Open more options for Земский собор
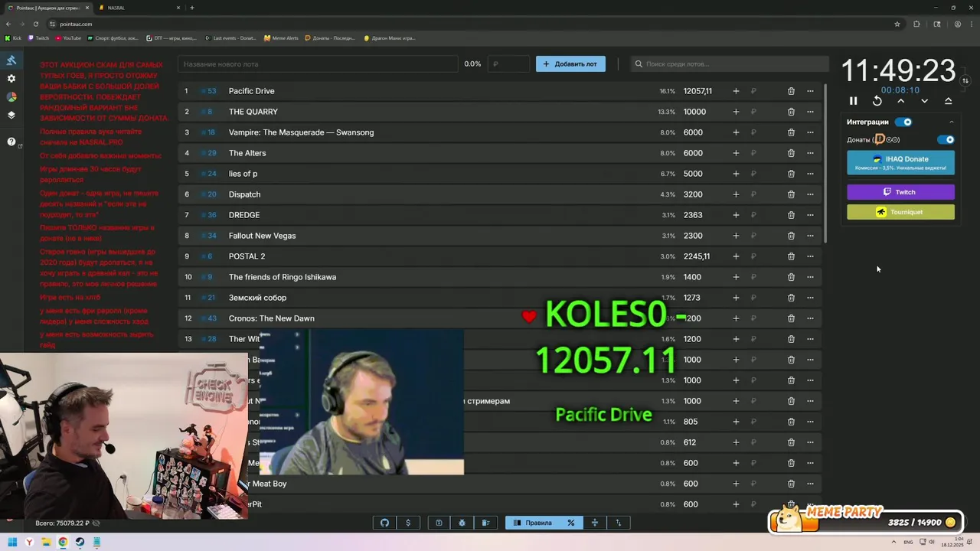980x551 pixels. pos(810,298)
